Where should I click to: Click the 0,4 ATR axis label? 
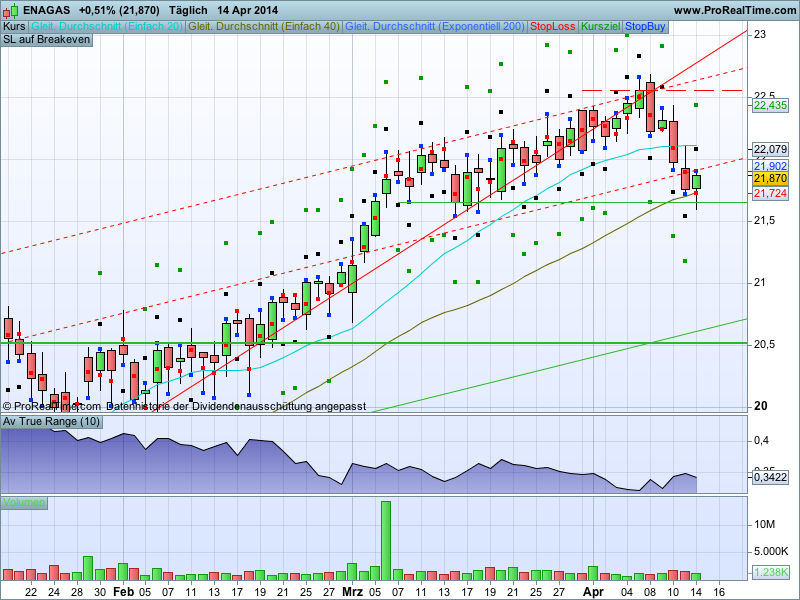pos(762,440)
